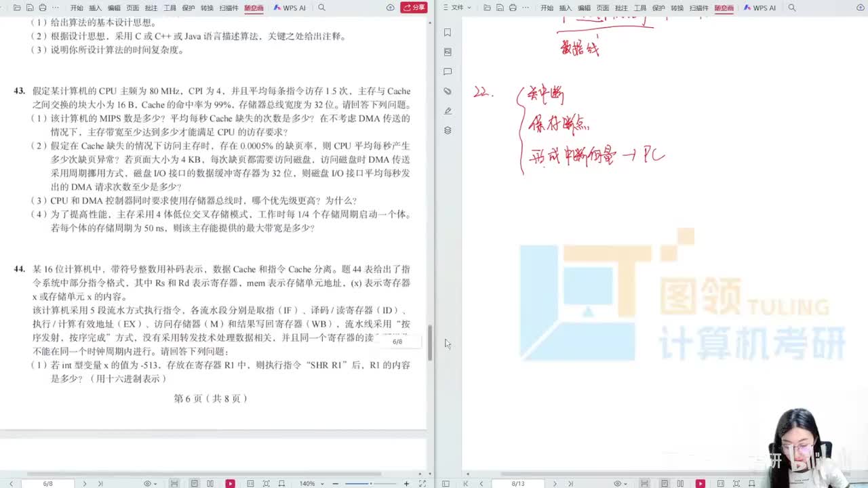Open thumbnail panel in right window sidebar
Screen dimensions: 868x488
click(x=448, y=52)
